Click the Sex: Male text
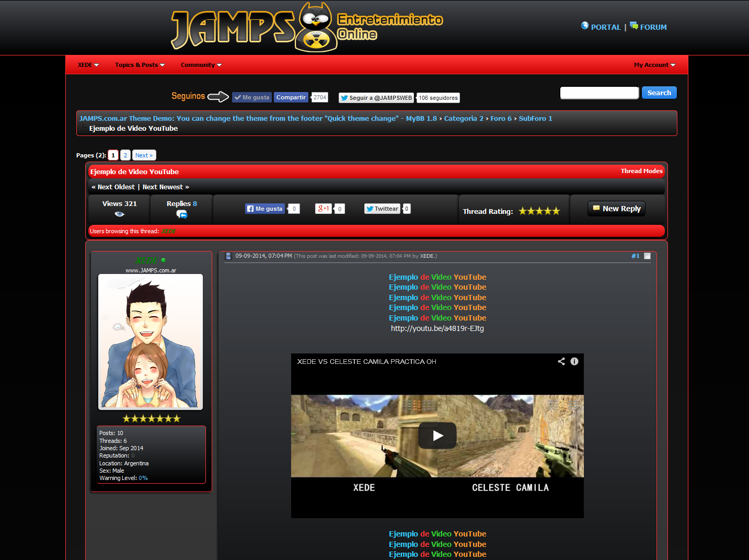 [x=112, y=471]
